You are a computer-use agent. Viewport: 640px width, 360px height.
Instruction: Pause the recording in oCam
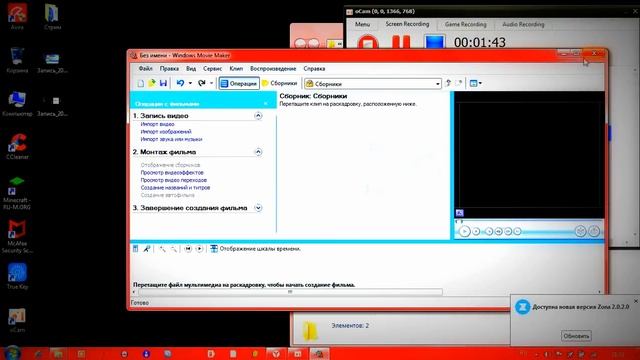(401, 42)
